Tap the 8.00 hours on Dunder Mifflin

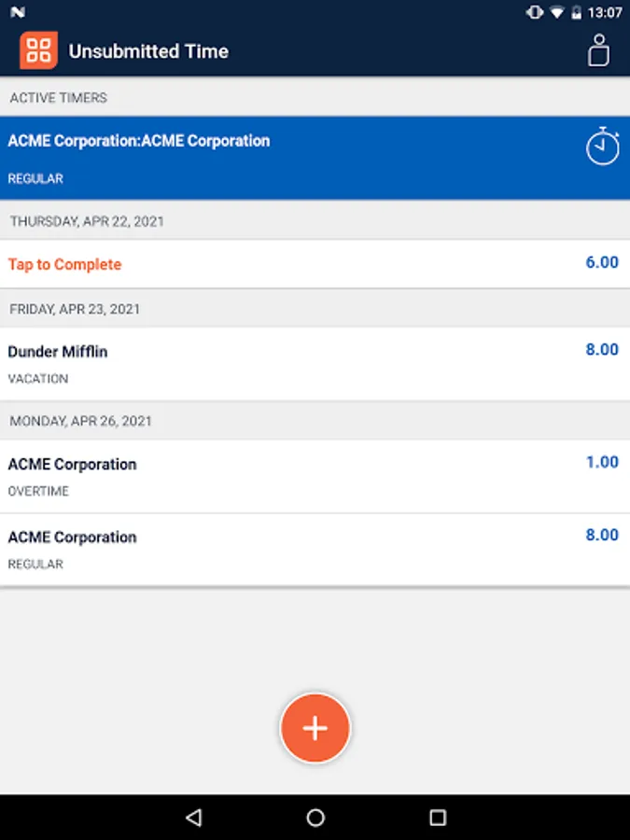pos(602,349)
